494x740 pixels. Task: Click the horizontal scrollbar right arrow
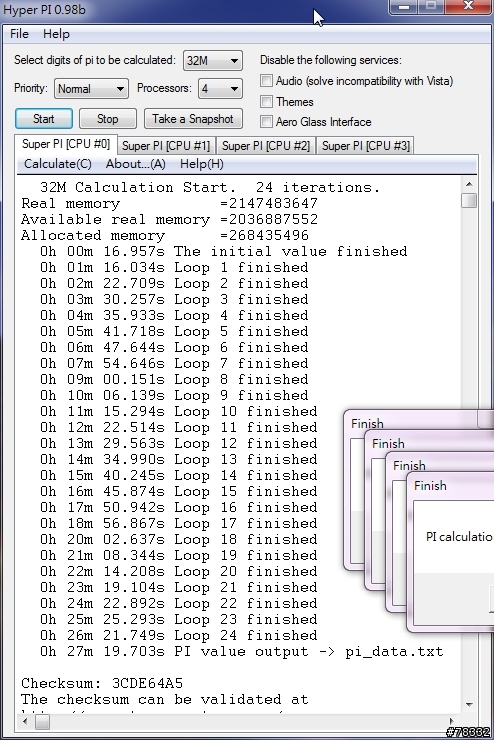(452, 721)
